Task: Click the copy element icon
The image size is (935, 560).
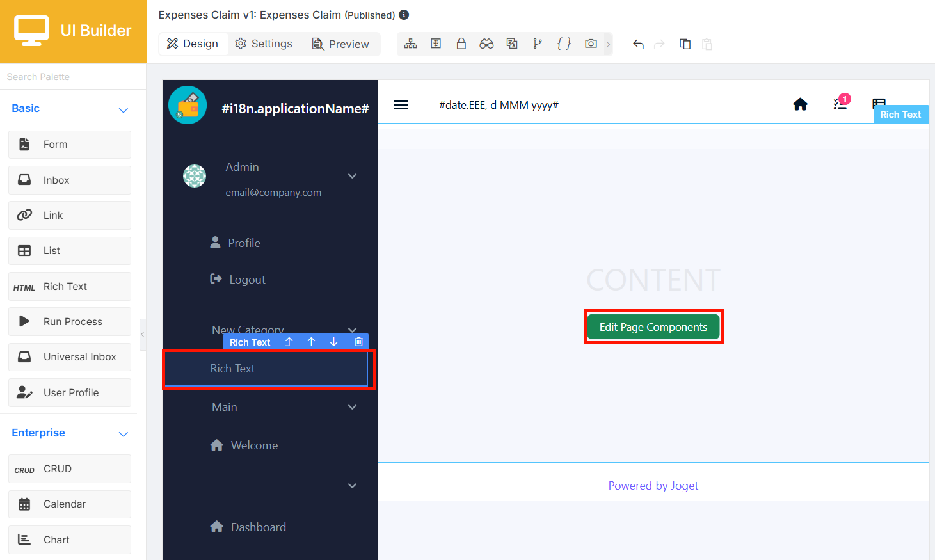Action: (685, 44)
